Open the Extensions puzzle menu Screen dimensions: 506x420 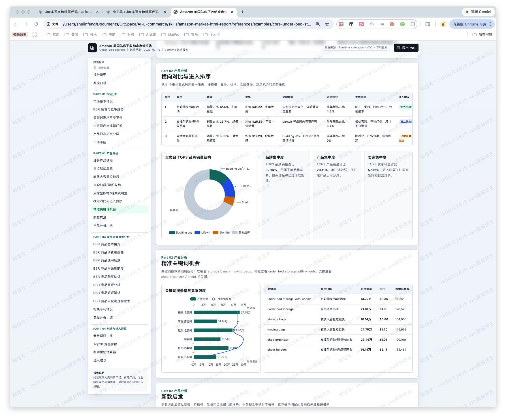click(x=413, y=24)
